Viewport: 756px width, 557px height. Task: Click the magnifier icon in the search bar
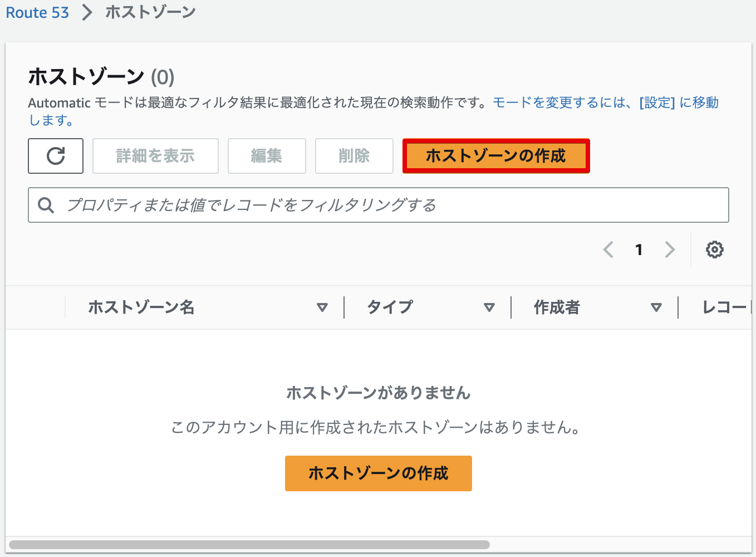46,205
